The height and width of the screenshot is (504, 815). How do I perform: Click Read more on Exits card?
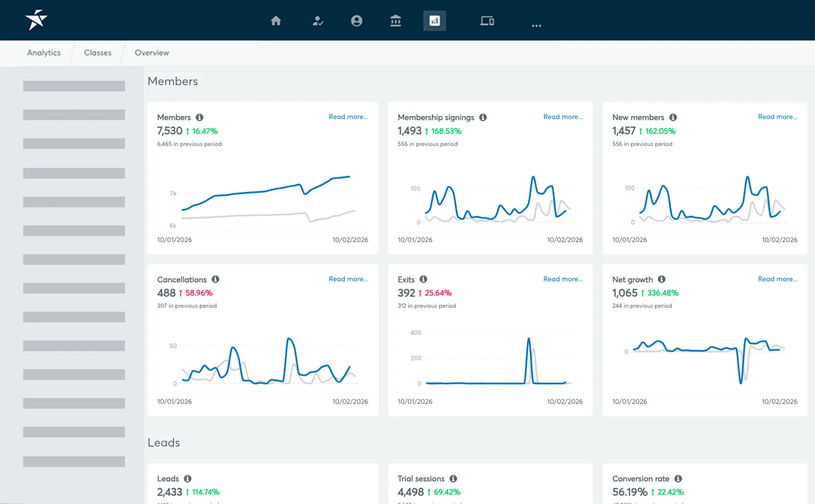pyautogui.click(x=563, y=279)
